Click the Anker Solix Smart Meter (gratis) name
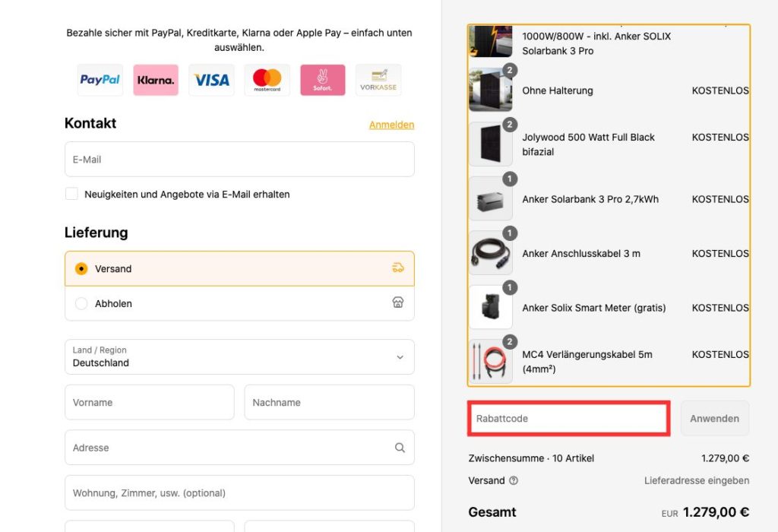778x532 pixels. (594, 308)
